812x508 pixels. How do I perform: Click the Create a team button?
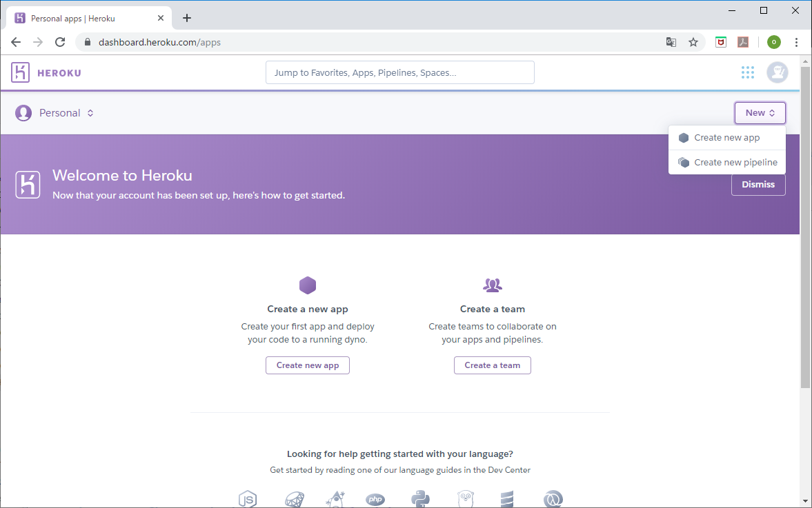pos(493,365)
